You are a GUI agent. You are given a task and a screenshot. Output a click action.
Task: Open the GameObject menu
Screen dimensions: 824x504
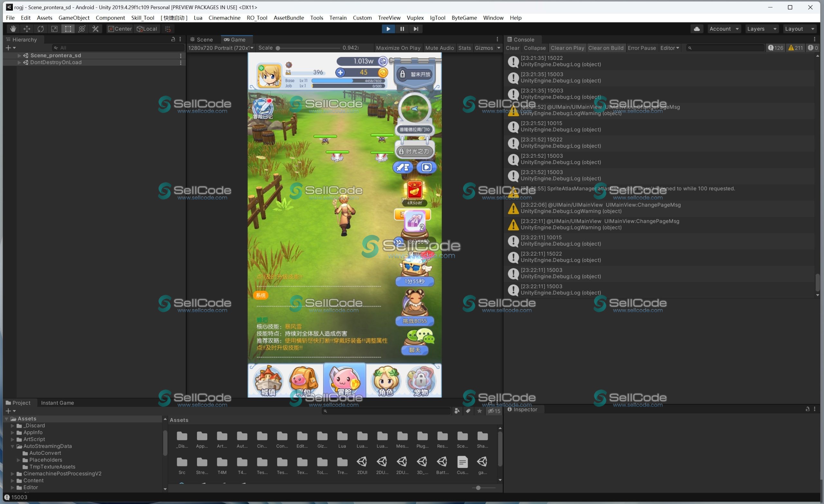pyautogui.click(x=74, y=18)
